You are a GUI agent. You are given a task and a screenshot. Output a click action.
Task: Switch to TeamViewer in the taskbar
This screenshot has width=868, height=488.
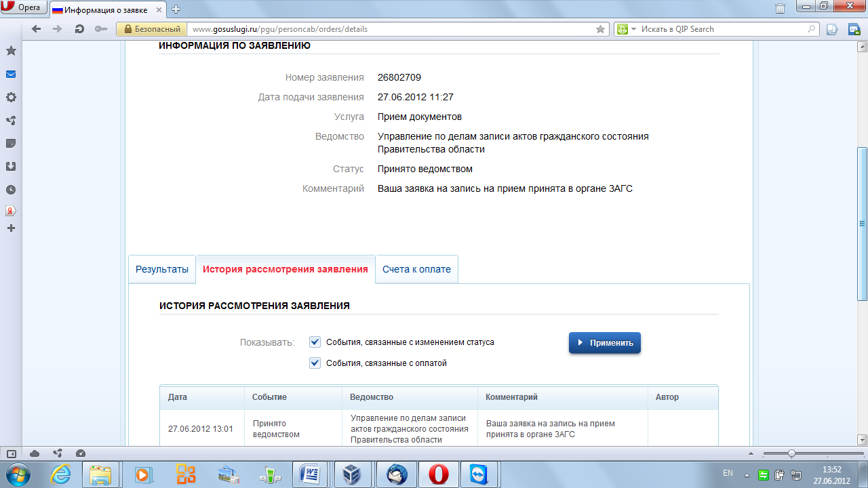[x=479, y=474]
